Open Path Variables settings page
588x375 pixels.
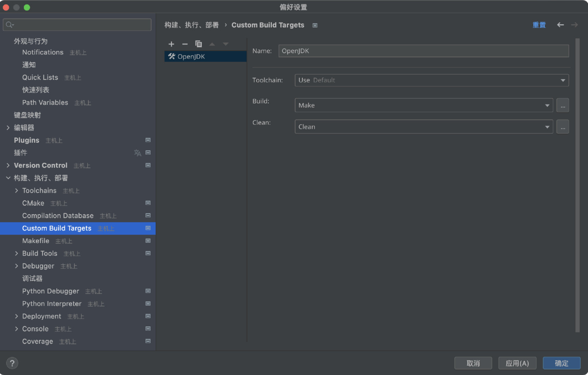point(45,102)
